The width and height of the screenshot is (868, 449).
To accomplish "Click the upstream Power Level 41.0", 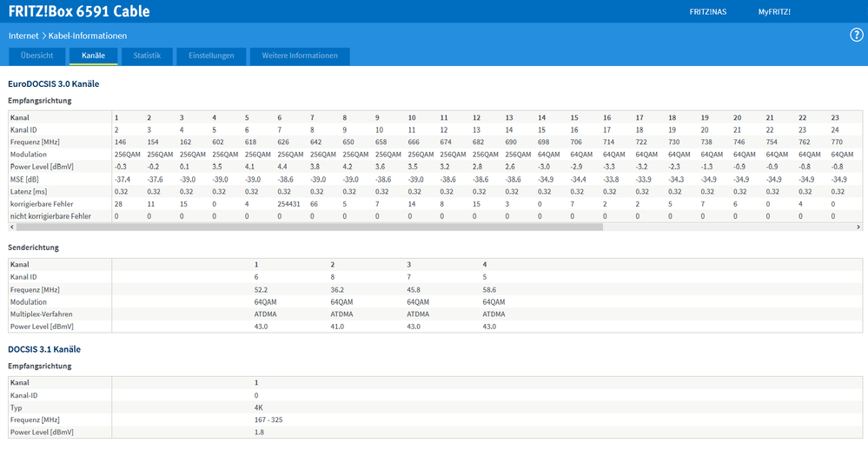I will pos(337,327).
